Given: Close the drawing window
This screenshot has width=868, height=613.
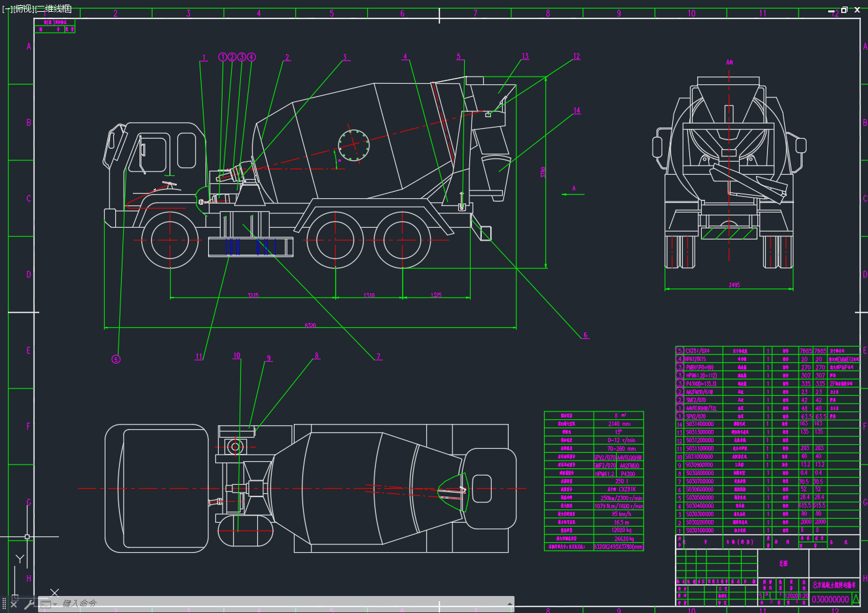Looking at the screenshot, I should click(857, 10).
